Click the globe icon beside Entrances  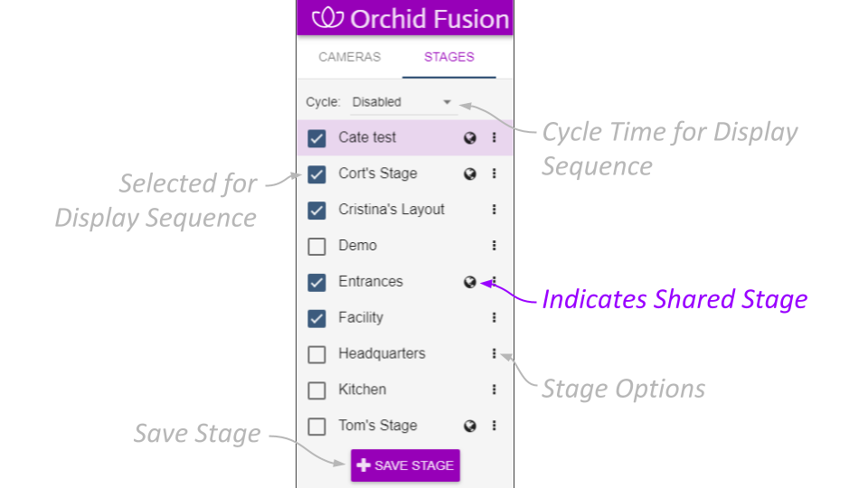pos(470,282)
